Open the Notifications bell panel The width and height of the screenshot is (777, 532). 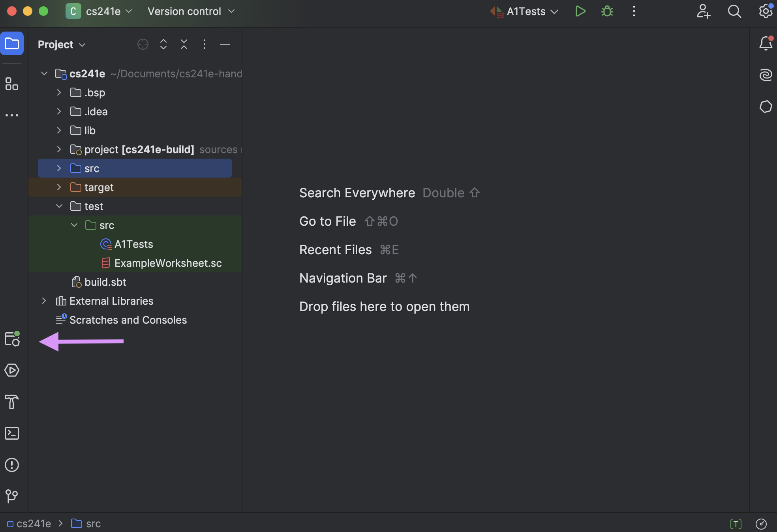click(x=766, y=43)
